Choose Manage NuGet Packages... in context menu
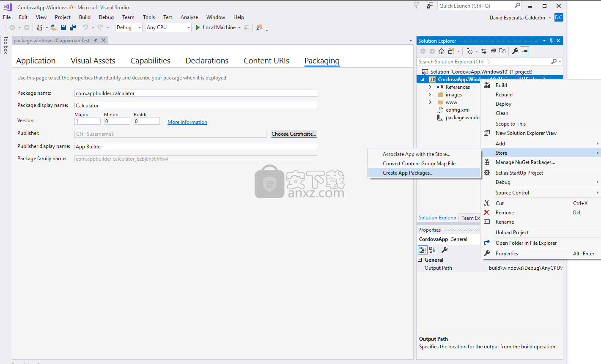601x364 pixels. pyautogui.click(x=541, y=162)
